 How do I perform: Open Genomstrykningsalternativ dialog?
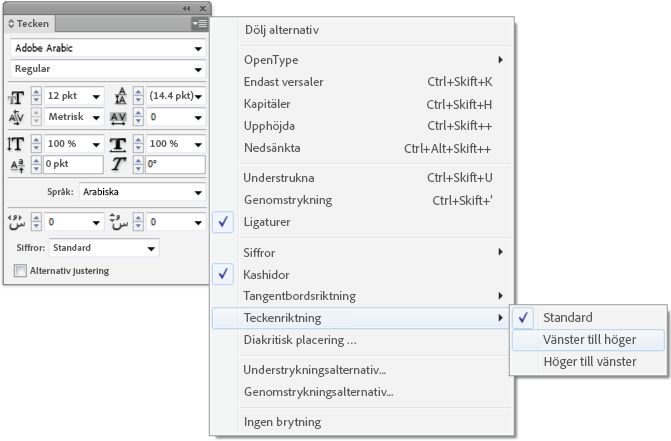362,392
